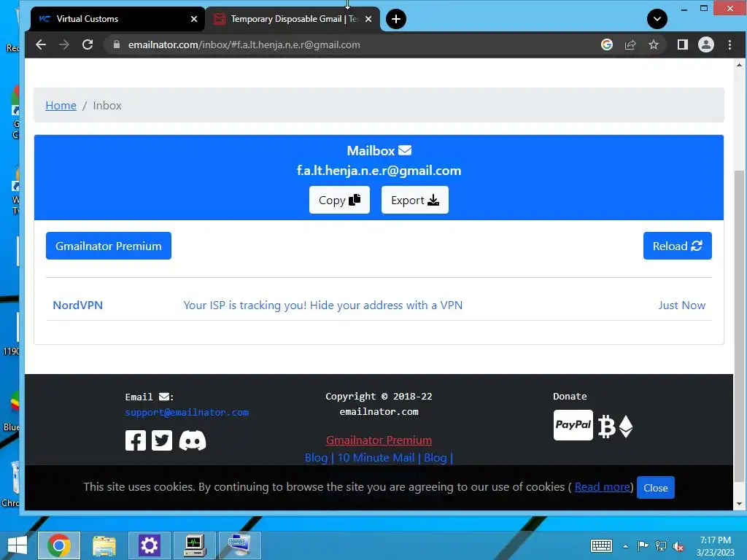Close the Virtual Customs tab
The width and height of the screenshot is (747, 560).
(194, 19)
